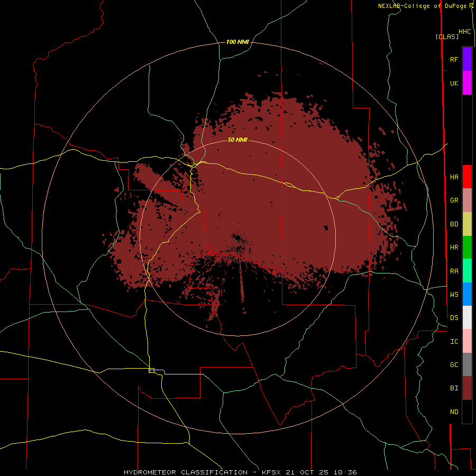This screenshot has height=476, width=476.
Task: Click the [CLAS] legend heading
Action: [x=447, y=36]
